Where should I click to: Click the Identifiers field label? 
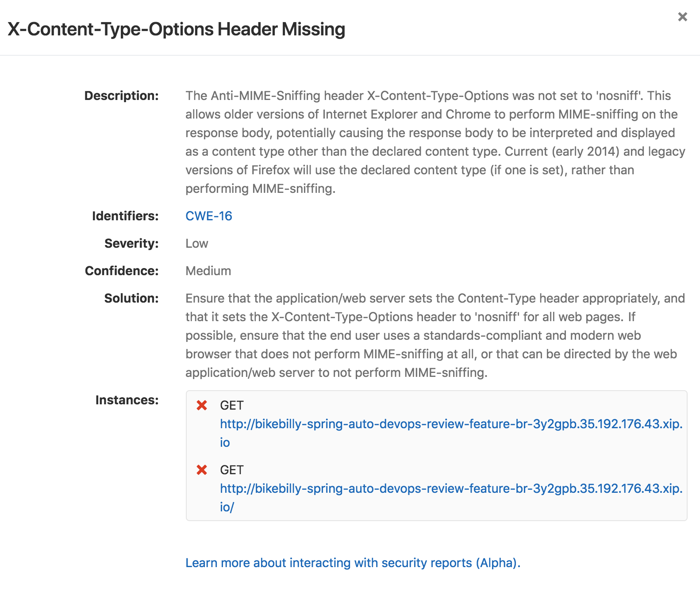tap(125, 216)
